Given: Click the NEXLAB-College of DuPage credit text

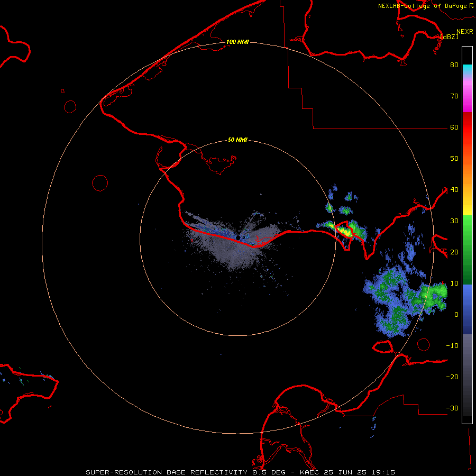Looking at the screenshot, I should pyautogui.click(x=422, y=6).
